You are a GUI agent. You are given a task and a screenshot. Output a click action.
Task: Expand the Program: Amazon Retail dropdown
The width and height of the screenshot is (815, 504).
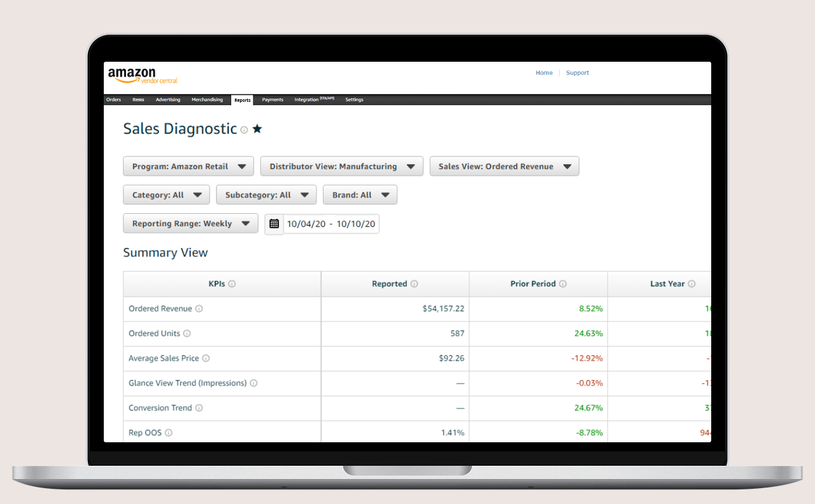pyautogui.click(x=188, y=167)
